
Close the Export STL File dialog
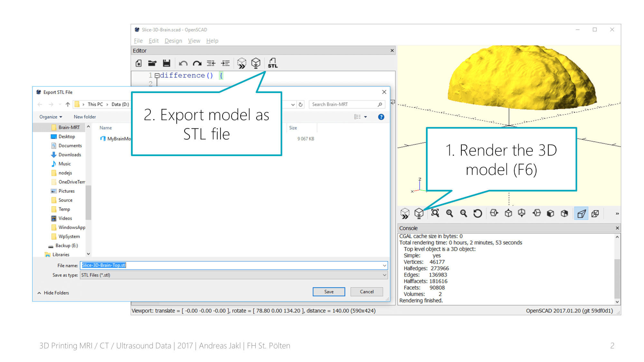[x=384, y=92]
